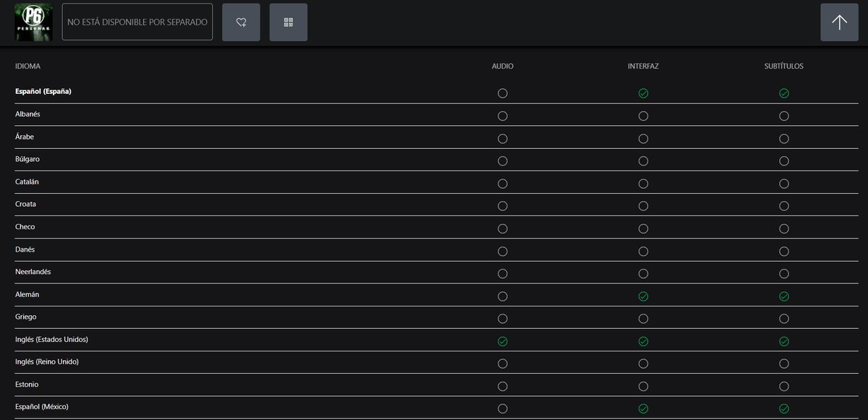Click green subtitles check for Alemán
The width and height of the screenshot is (868, 420).
(x=784, y=296)
